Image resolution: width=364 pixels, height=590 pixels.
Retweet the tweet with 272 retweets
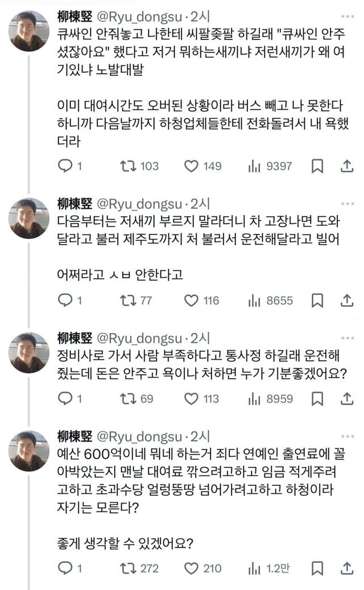[x=127, y=567]
